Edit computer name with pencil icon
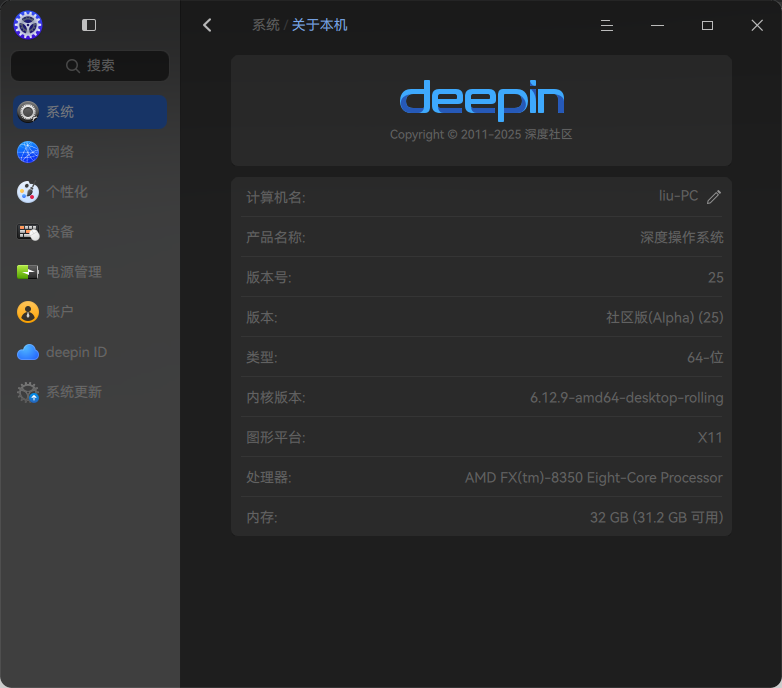 coord(714,197)
